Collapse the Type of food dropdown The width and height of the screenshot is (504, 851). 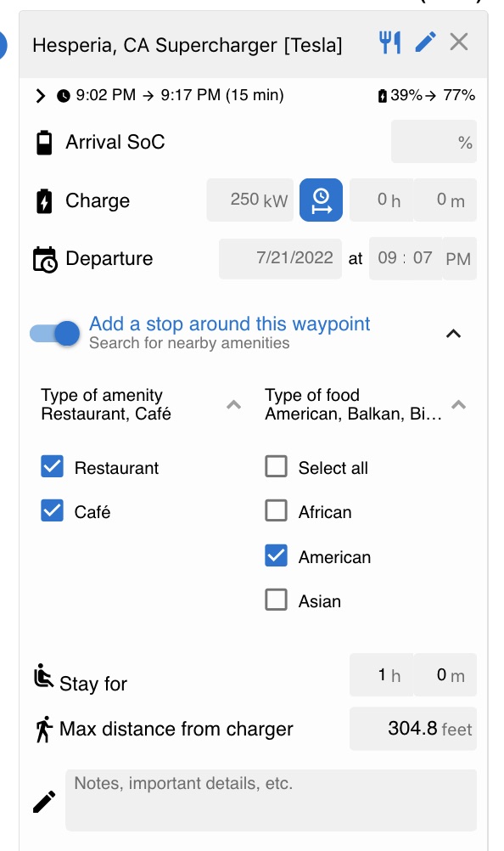coord(458,404)
